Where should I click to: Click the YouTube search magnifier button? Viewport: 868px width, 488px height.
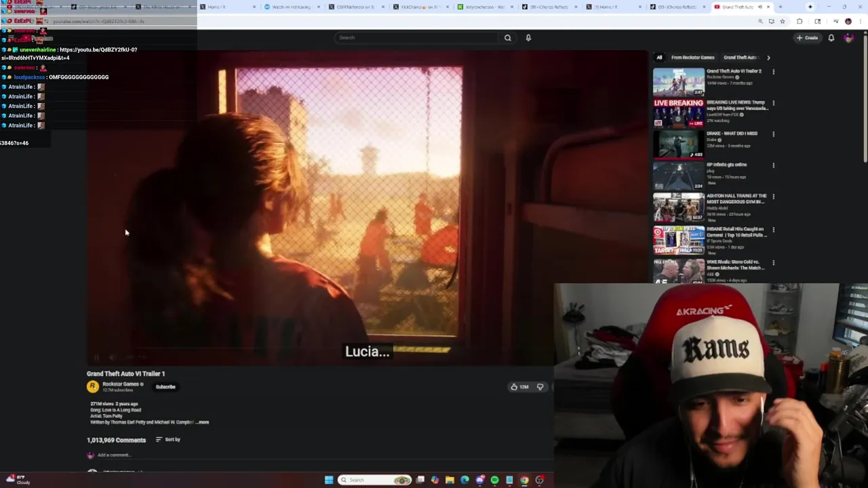507,38
